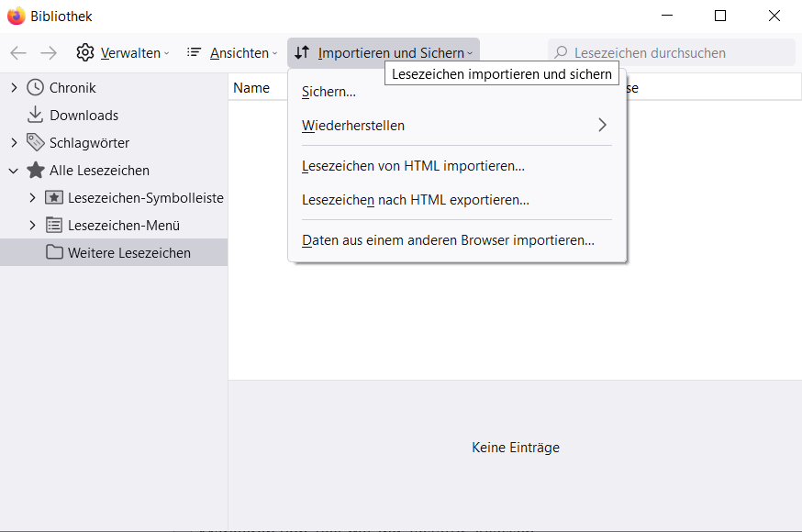The width and height of the screenshot is (802, 532).
Task: Choose Sichern... from the menu
Action: [329, 92]
